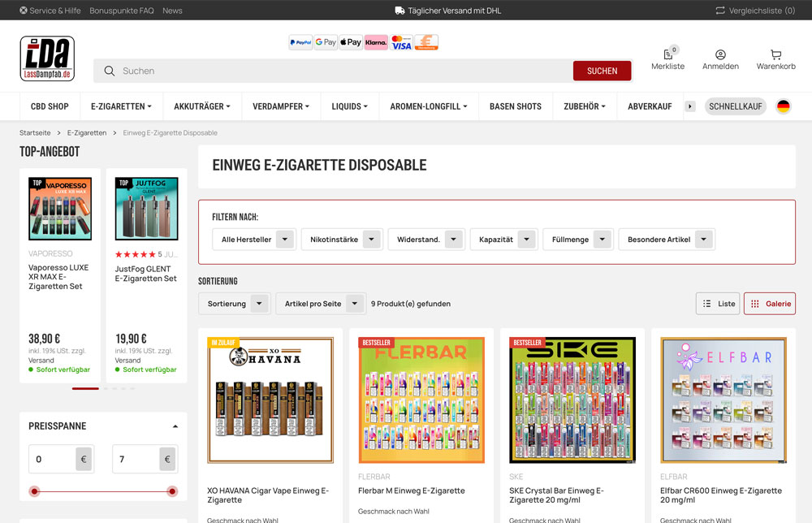Viewport: 812px width, 523px height.
Task: Open the Füllmenge filter dropdown
Action: pyautogui.click(x=578, y=240)
